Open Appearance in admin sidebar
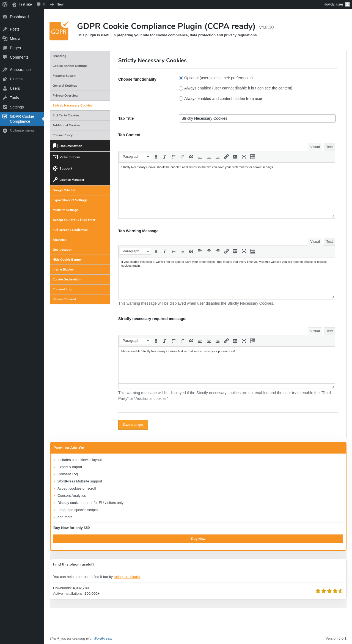352x644 pixels. click(x=22, y=70)
